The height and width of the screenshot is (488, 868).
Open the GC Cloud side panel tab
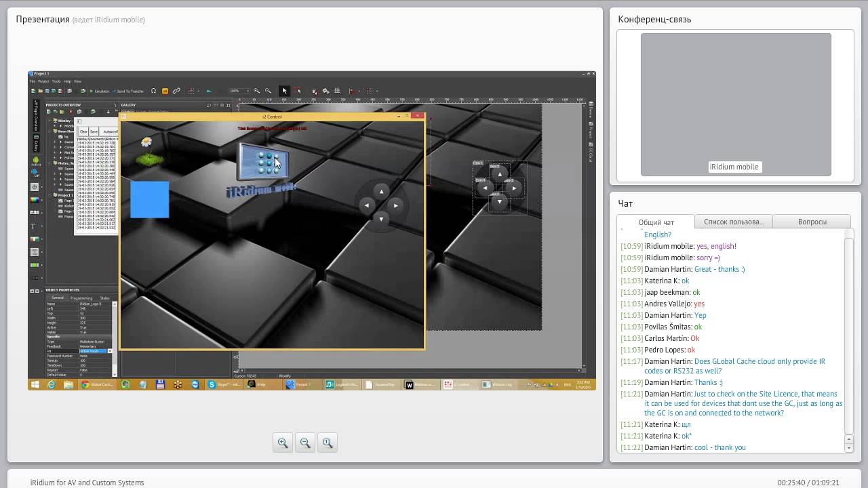(x=591, y=151)
